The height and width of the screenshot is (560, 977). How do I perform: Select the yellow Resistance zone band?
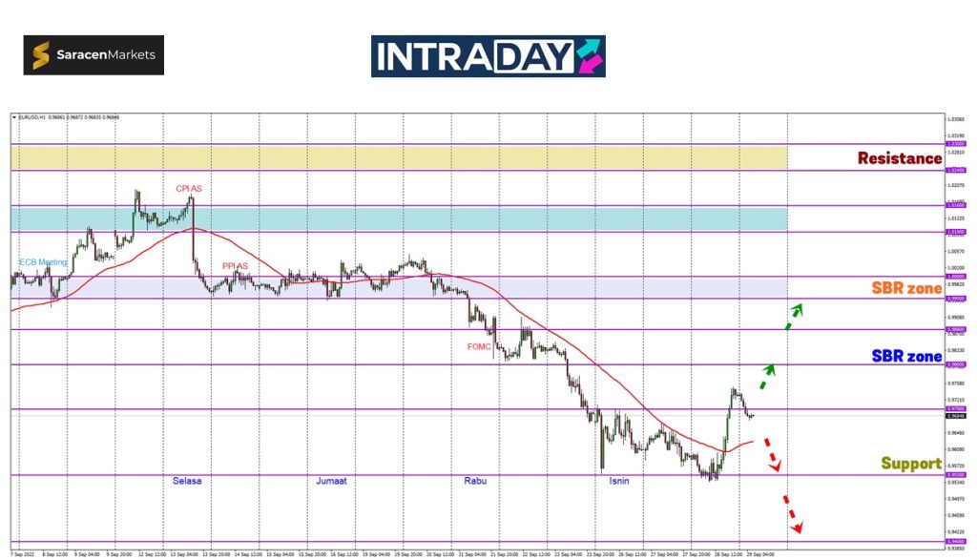[x=399, y=157]
